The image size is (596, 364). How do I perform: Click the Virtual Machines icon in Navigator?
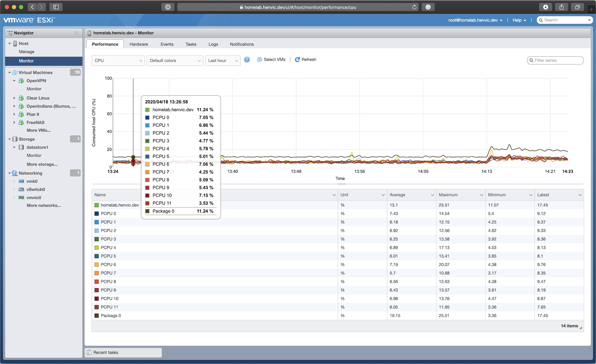(x=15, y=73)
